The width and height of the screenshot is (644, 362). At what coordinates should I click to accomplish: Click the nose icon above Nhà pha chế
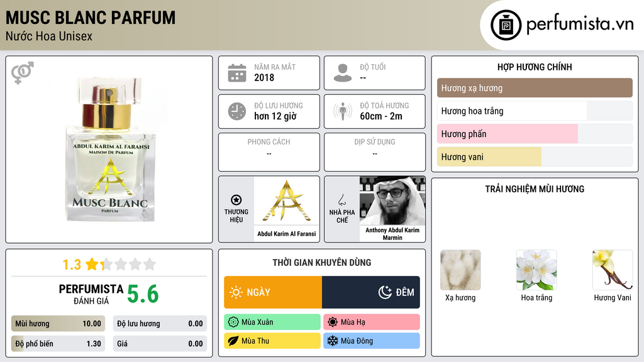341,200
